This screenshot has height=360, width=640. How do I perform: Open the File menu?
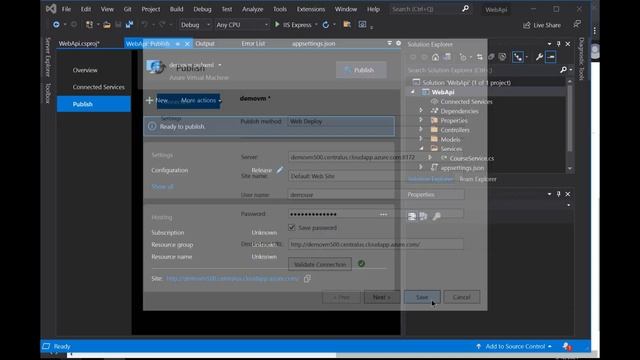pyautogui.click(x=66, y=9)
